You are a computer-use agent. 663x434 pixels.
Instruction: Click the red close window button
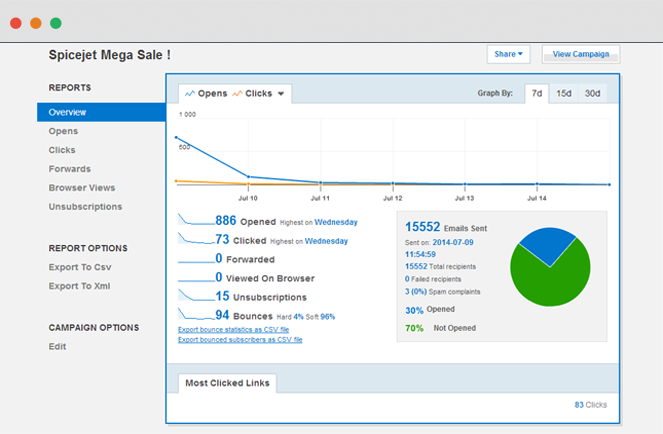16,23
